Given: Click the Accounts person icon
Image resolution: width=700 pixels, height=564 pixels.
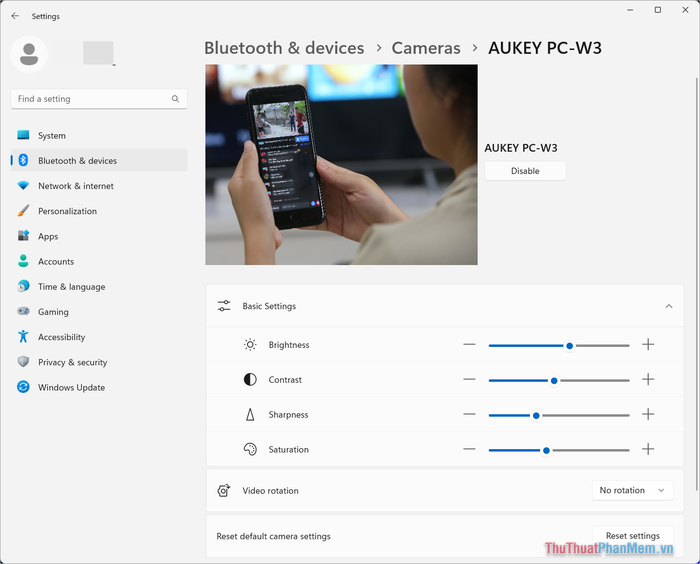Looking at the screenshot, I should pyautogui.click(x=23, y=261).
